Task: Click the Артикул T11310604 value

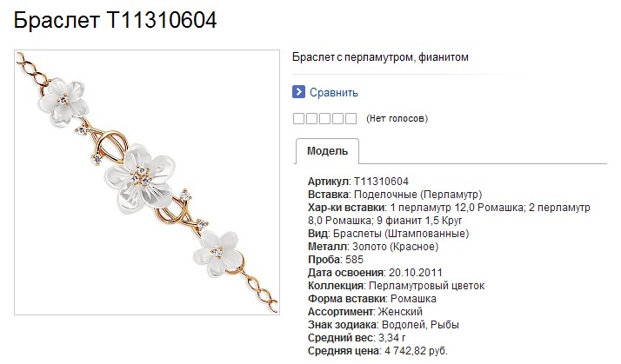Action: [381, 182]
